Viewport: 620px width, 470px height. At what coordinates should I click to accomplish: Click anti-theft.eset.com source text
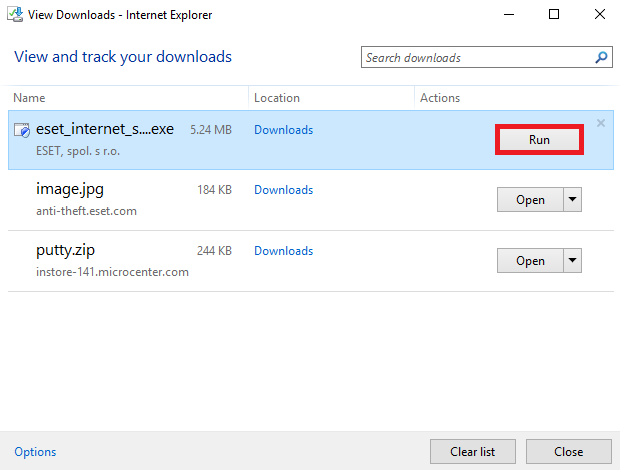click(86, 211)
